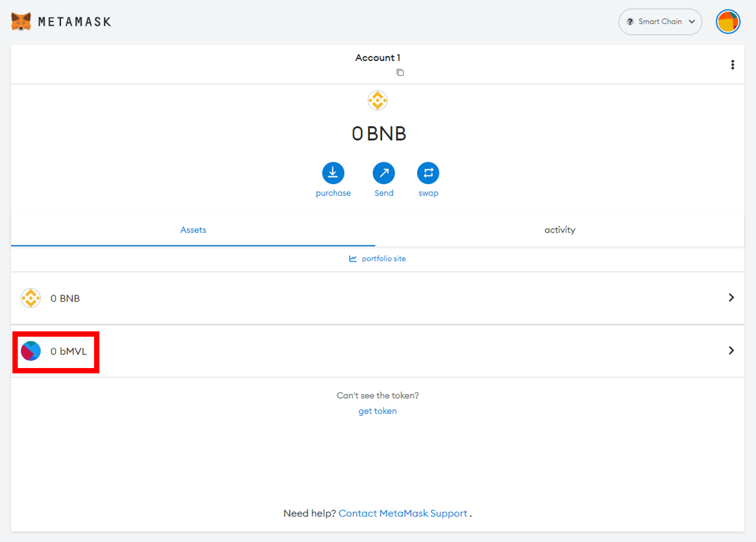Open Contact MetaMask Support link
Image resolution: width=756 pixels, height=542 pixels.
coord(403,513)
